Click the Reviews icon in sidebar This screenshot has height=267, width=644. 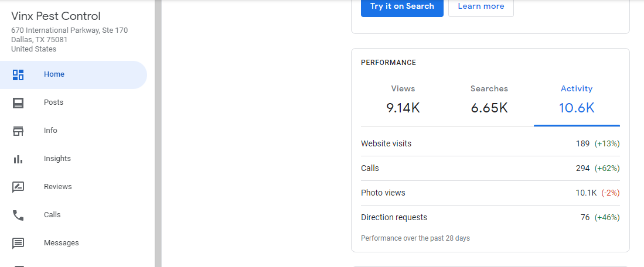click(x=18, y=187)
